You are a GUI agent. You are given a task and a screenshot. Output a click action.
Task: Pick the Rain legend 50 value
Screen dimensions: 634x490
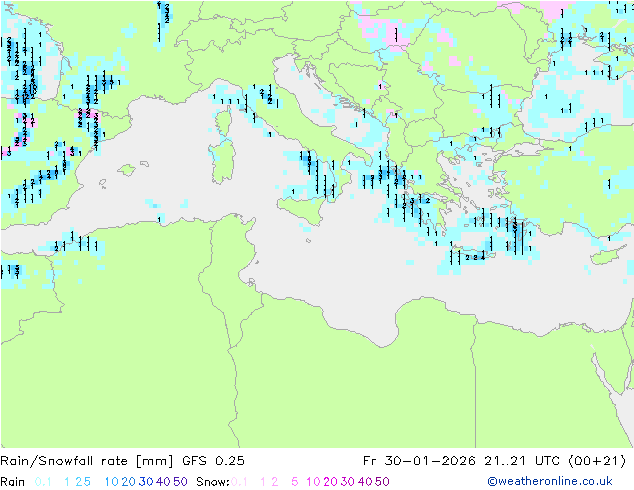pyautogui.click(x=180, y=482)
